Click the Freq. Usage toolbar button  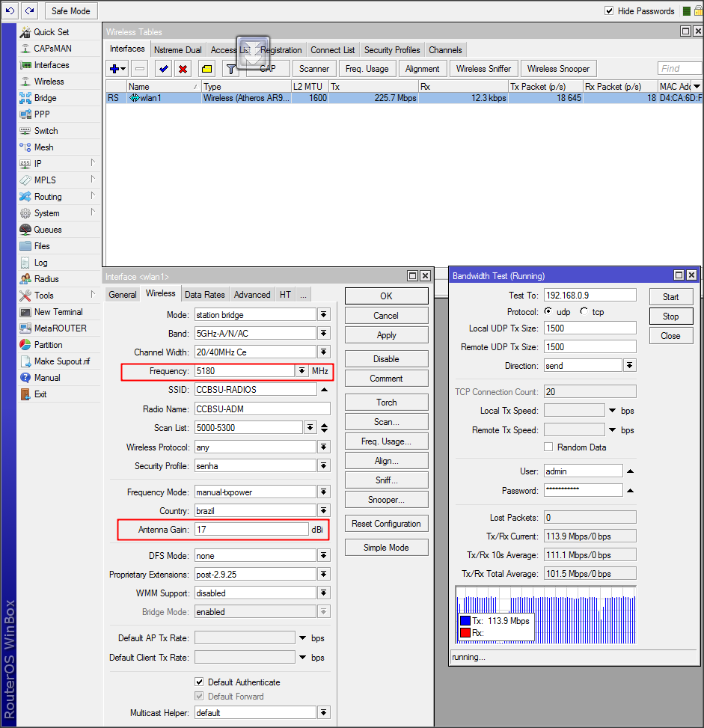[x=367, y=69]
